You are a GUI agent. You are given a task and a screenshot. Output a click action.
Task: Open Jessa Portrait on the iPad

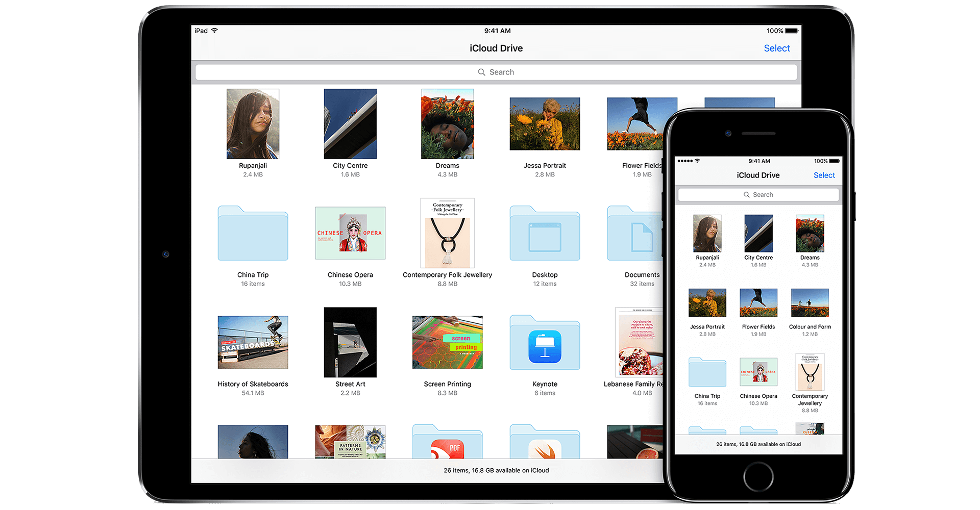545,124
